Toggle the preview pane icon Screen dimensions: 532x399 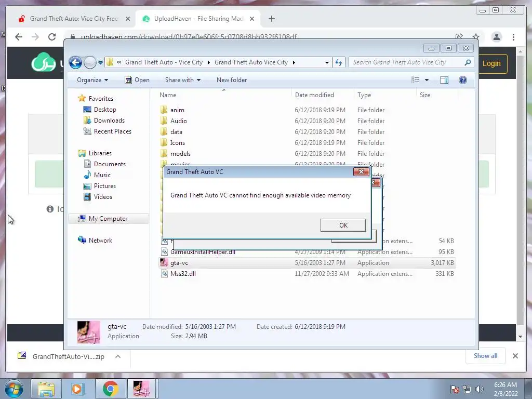(x=444, y=80)
